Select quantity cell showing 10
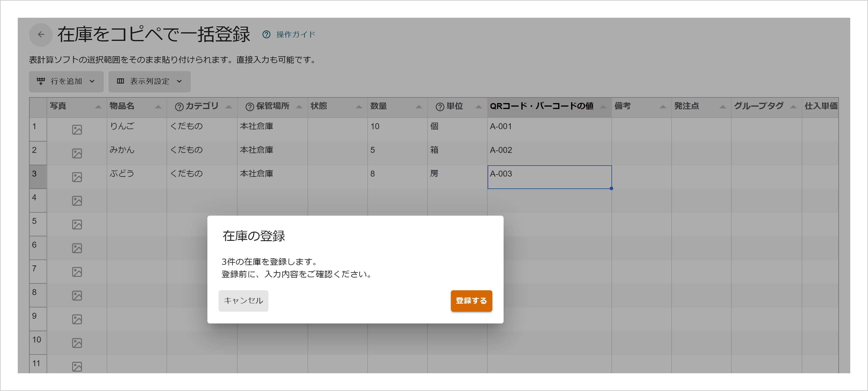 point(397,129)
